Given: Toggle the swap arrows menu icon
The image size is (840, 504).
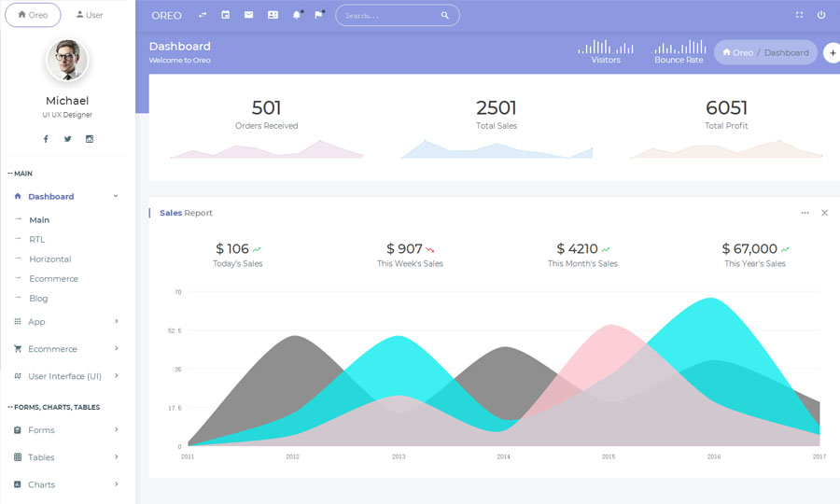Looking at the screenshot, I should tap(203, 15).
